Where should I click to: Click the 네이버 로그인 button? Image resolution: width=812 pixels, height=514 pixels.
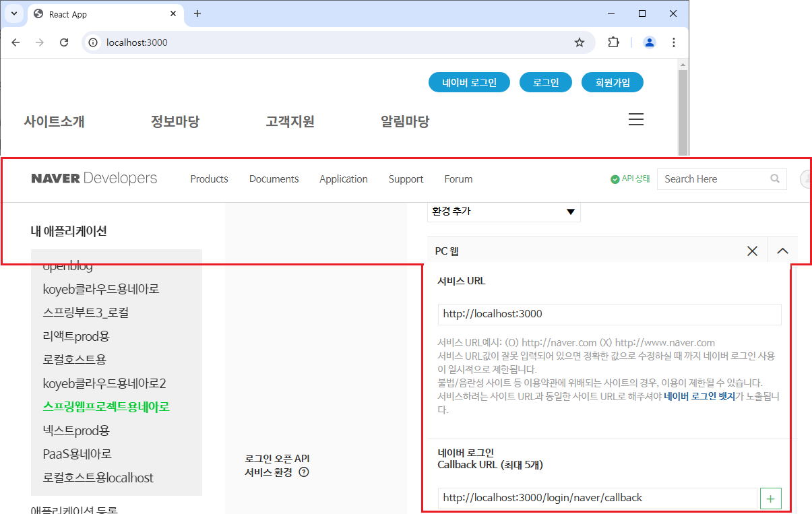(470, 83)
